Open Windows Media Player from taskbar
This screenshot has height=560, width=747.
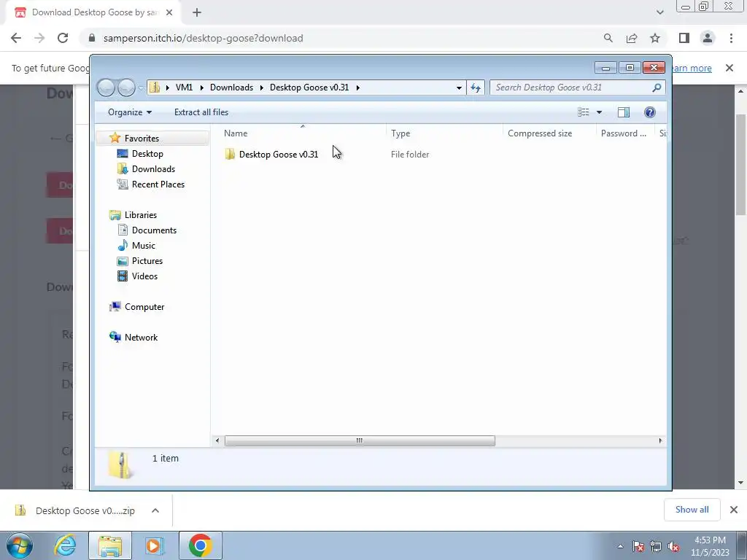(x=155, y=545)
